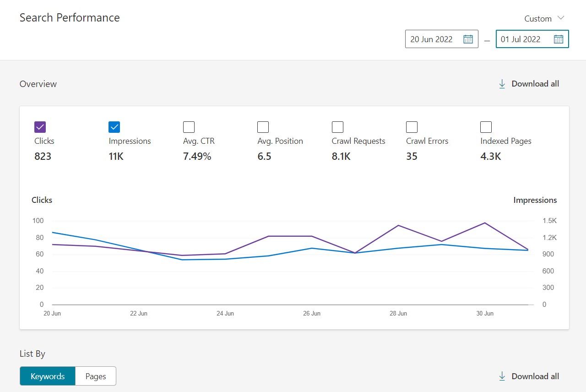
Task: Click the start date calendar icon
Action: (x=468, y=39)
